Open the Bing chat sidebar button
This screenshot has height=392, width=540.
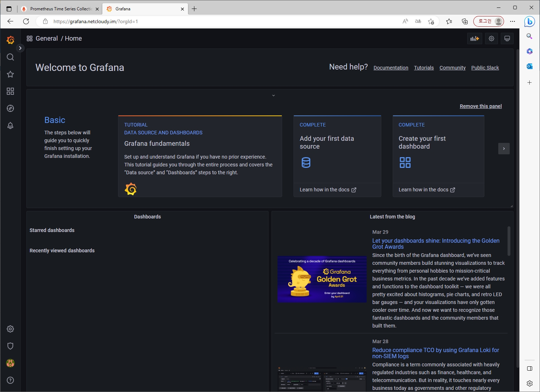pos(530,21)
